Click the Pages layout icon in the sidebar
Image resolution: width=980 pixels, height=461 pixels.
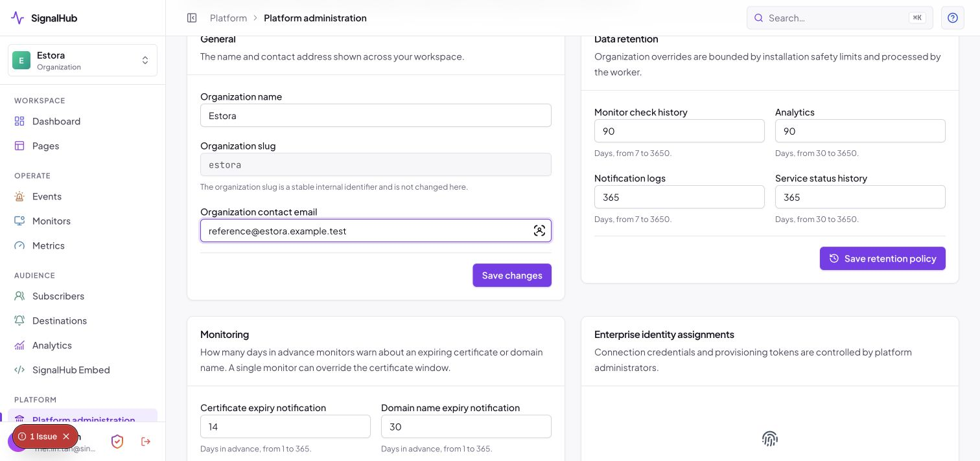pos(19,146)
